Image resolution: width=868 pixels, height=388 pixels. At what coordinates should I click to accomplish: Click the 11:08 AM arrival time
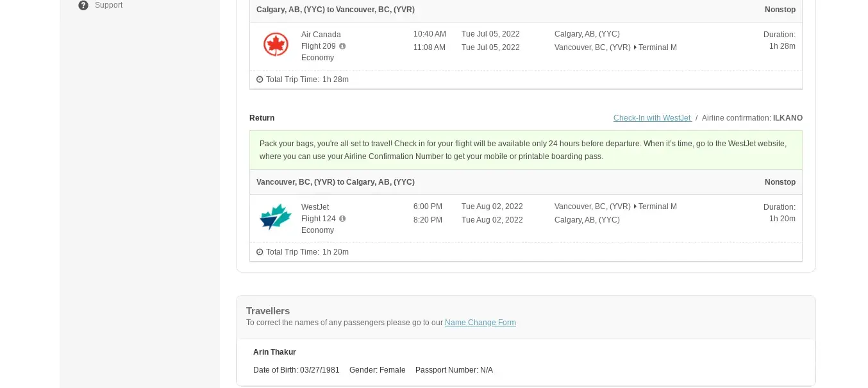pyautogui.click(x=430, y=47)
